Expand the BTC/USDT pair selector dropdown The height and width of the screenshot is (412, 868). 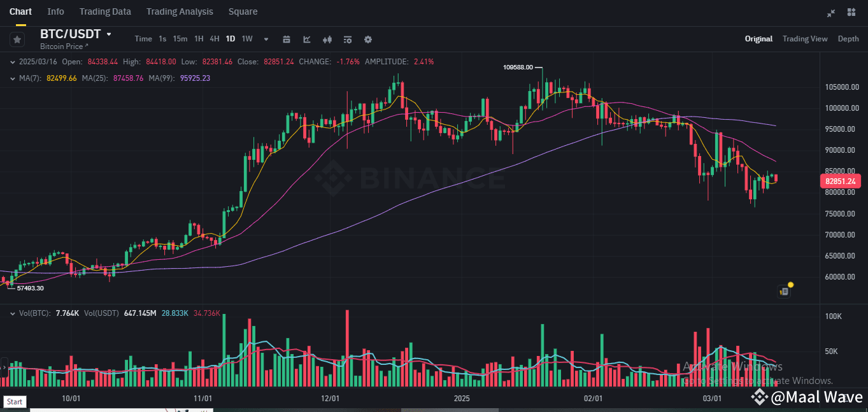[x=109, y=34]
